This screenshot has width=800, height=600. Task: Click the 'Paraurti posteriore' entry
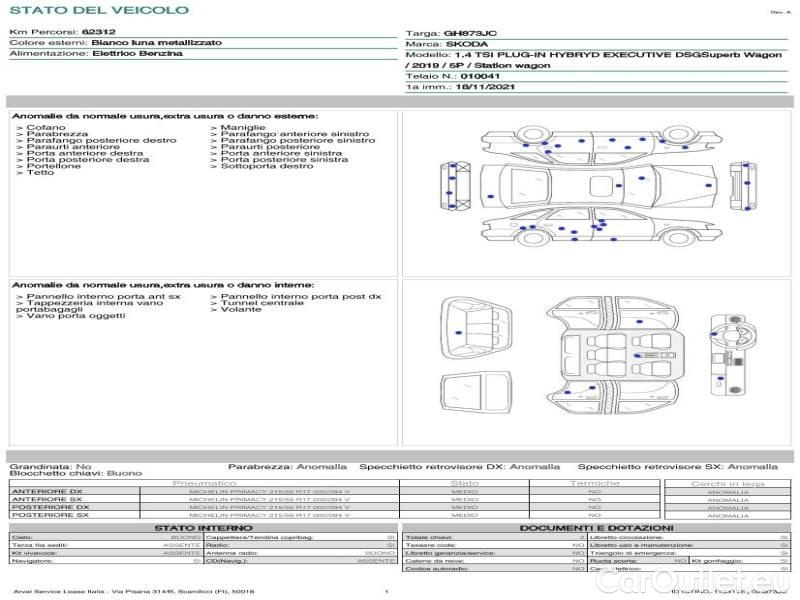pyautogui.click(x=265, y=147)
